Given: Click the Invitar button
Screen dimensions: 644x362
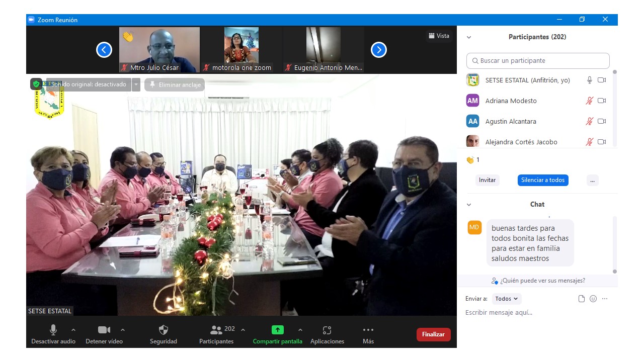Looking at the screenshot, I should coord(488,180).
